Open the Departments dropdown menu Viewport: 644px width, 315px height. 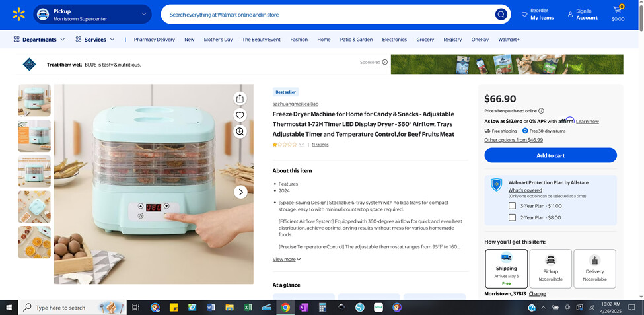click(40, 40)
